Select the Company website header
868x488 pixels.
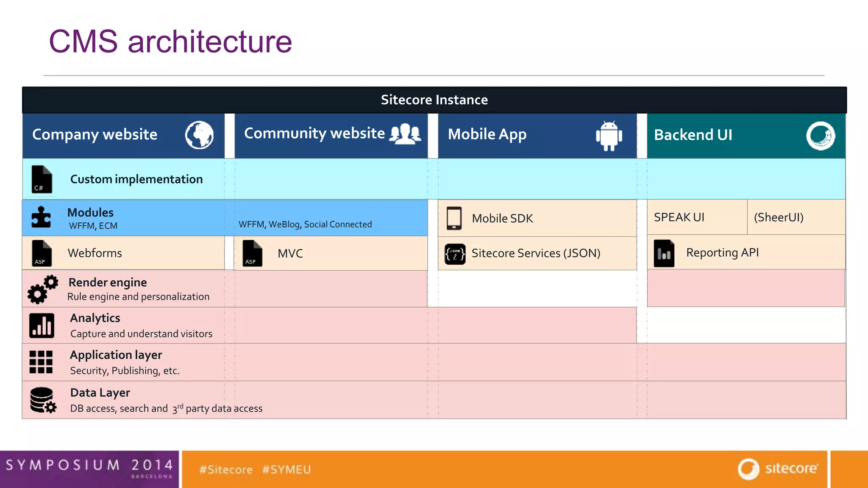(123, 136)
